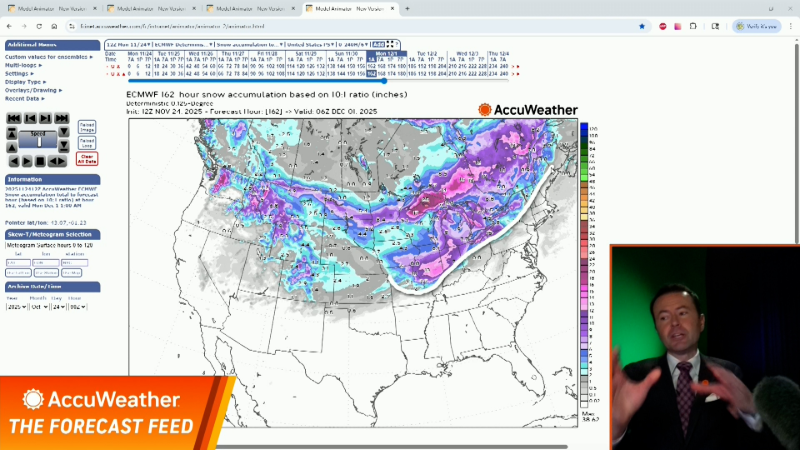This screenshot has height=450, width=800.
Task: Jump to first animation frame
Action: click(13, 119)
